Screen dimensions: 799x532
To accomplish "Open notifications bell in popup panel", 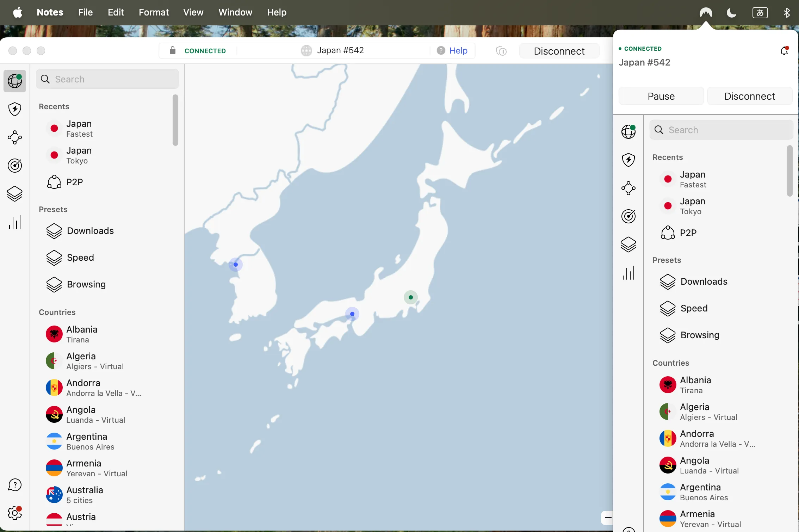I will (784, 51).
